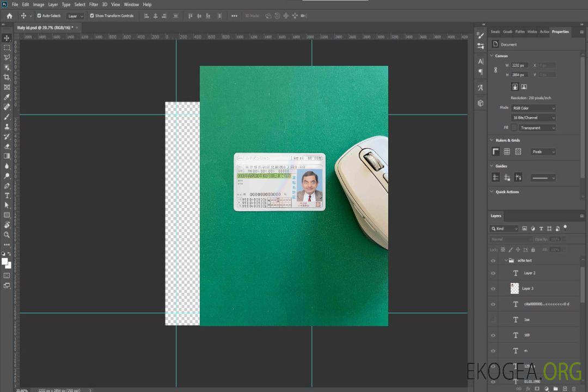This screenshot has height=392, width=588.
Task: Hide Layer 2 visibility eye
Action: click(x=493, y=273)
